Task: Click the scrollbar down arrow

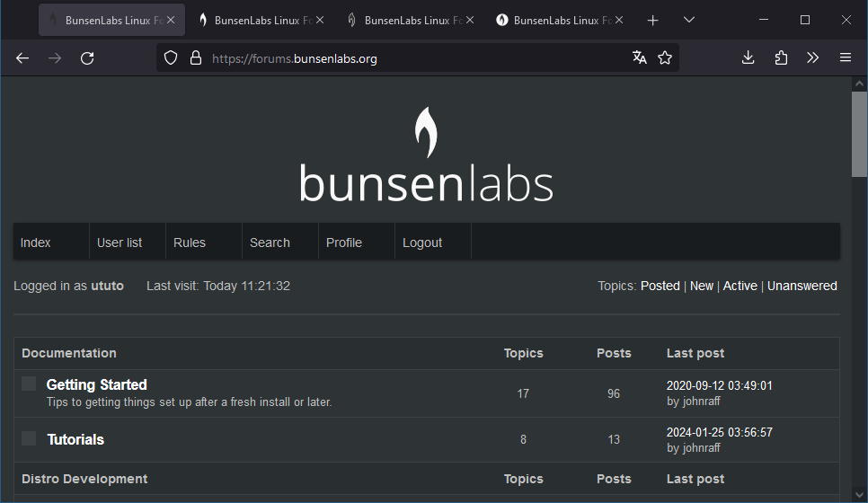Action: point(859,494)
